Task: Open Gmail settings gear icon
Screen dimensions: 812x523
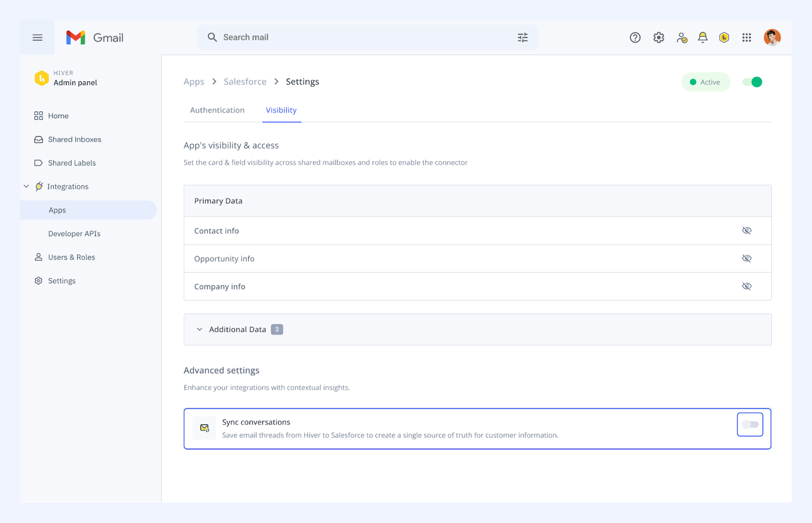Action: 659,38
